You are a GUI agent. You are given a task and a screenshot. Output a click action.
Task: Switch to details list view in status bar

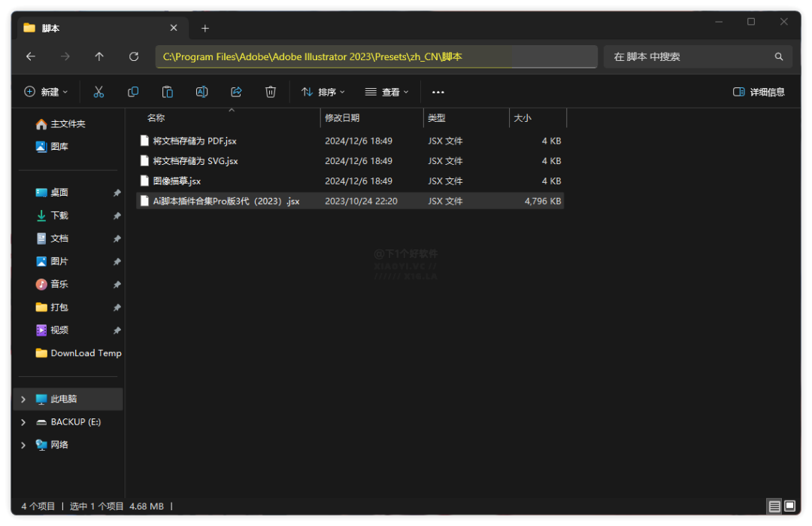pos(774,506)
